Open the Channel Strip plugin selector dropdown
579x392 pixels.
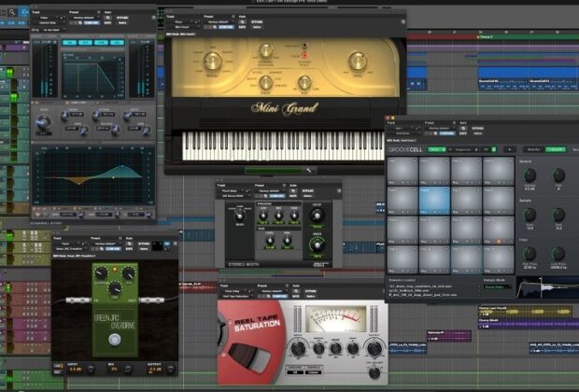point(49,23)
